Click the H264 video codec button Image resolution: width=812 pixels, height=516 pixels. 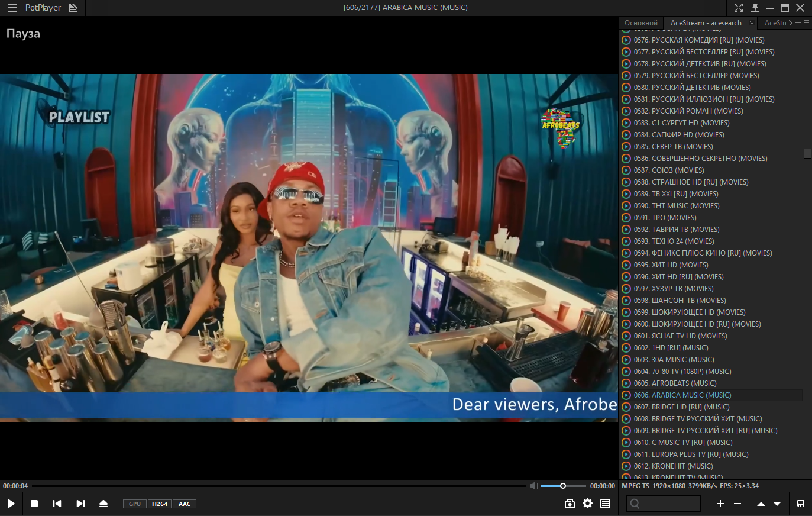[x=160, y=504]
